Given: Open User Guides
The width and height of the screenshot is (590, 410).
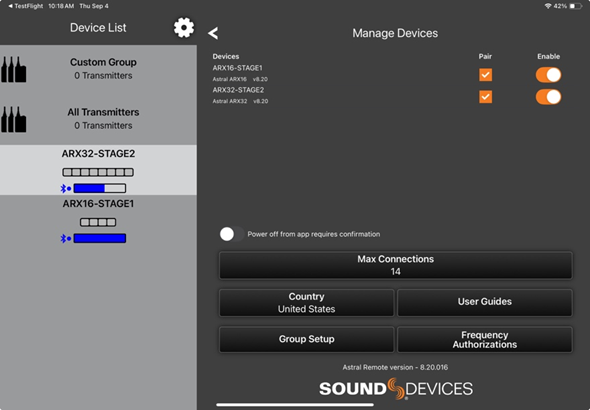Looking at the screenshot, I should pyautogui.click(x=485, y=303).
